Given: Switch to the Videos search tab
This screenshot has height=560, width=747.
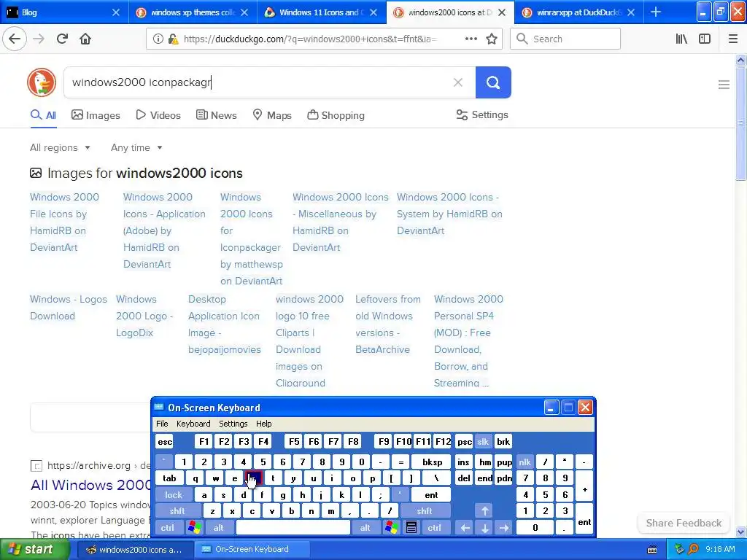Looking at the screenshot, I should tap(158, 115).
